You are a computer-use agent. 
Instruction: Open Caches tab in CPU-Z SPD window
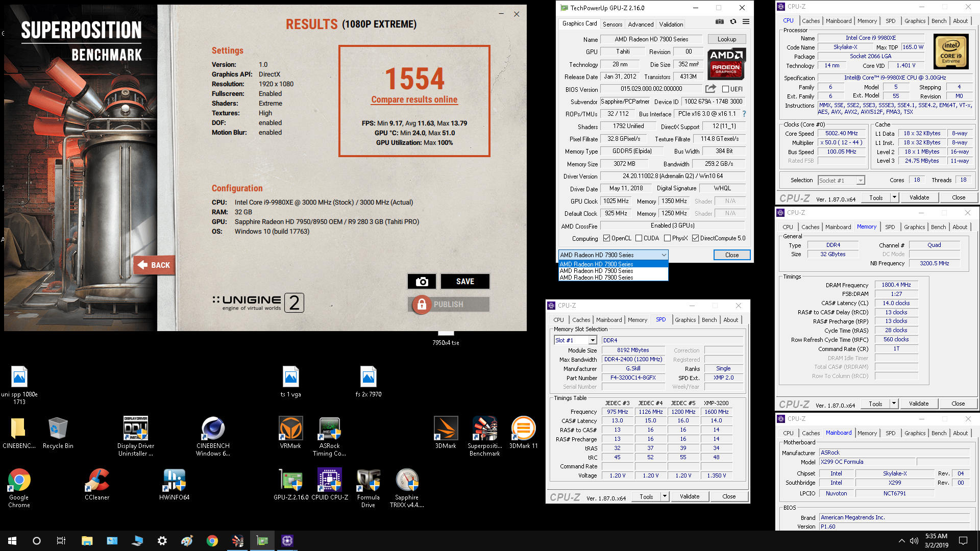coord(581,320)
